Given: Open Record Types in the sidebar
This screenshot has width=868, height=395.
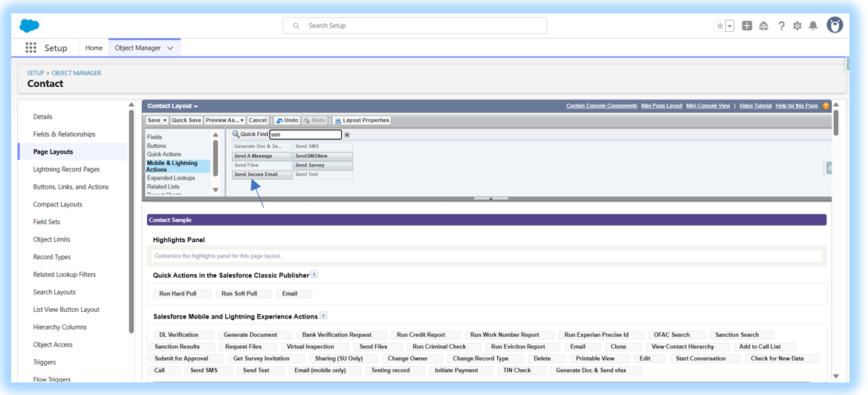Looking at the screenshot, I should [52, 257].
